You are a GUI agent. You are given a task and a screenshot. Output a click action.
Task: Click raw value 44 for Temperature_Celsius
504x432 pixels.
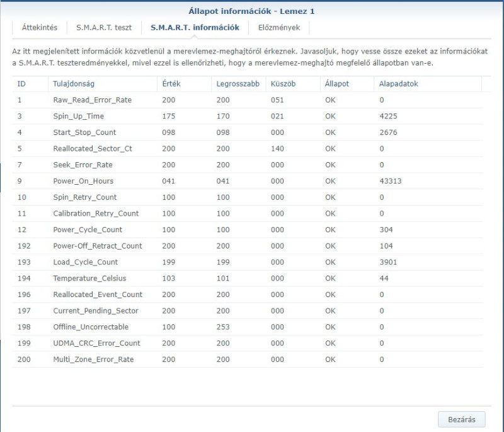384,278
